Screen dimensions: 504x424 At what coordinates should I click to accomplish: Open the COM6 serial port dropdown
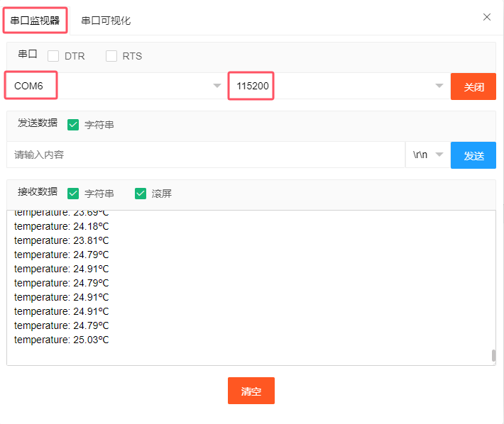(x=117, y=86)
